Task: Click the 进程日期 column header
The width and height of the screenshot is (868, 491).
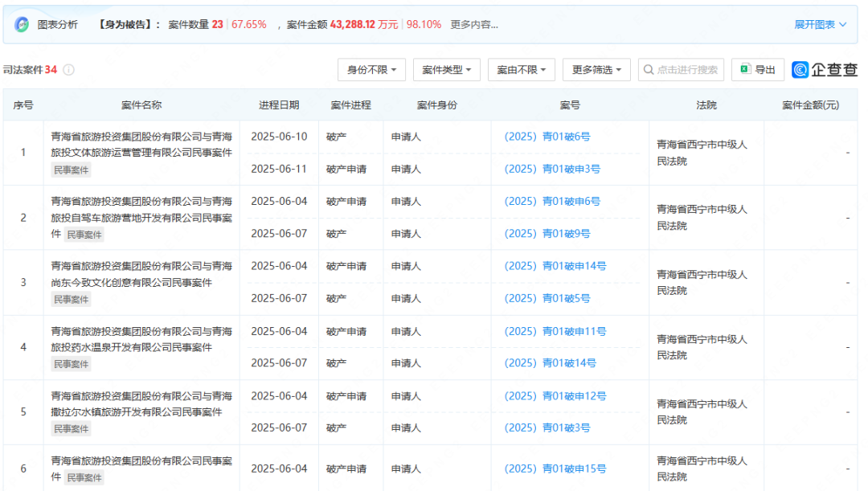Action: click(x=279, y=105)
